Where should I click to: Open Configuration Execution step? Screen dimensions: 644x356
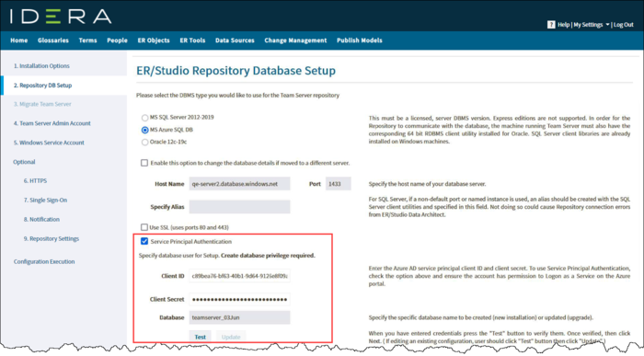[44, 261]
